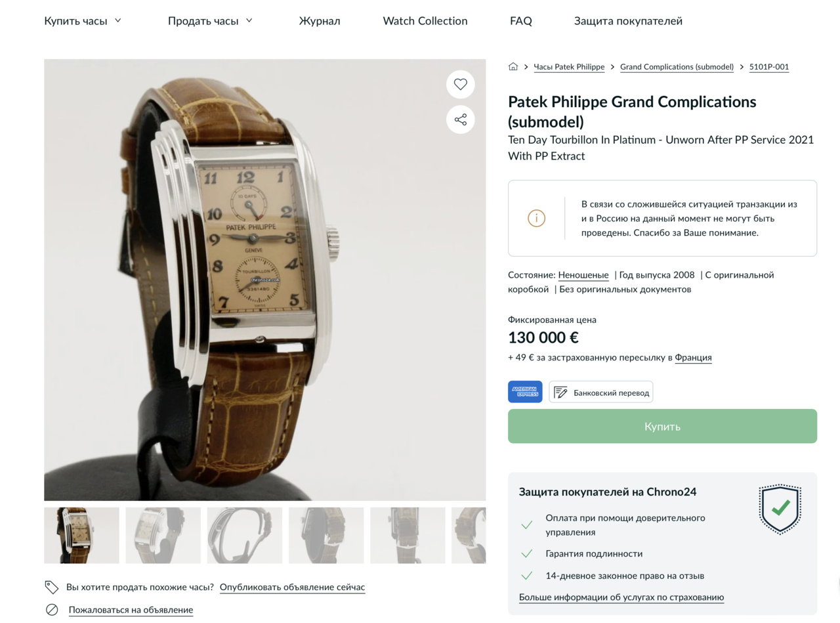Click the price tag icon near sell prompt
Screen dimensions: 840x623
pyautogui.click(x=52, y=587)
